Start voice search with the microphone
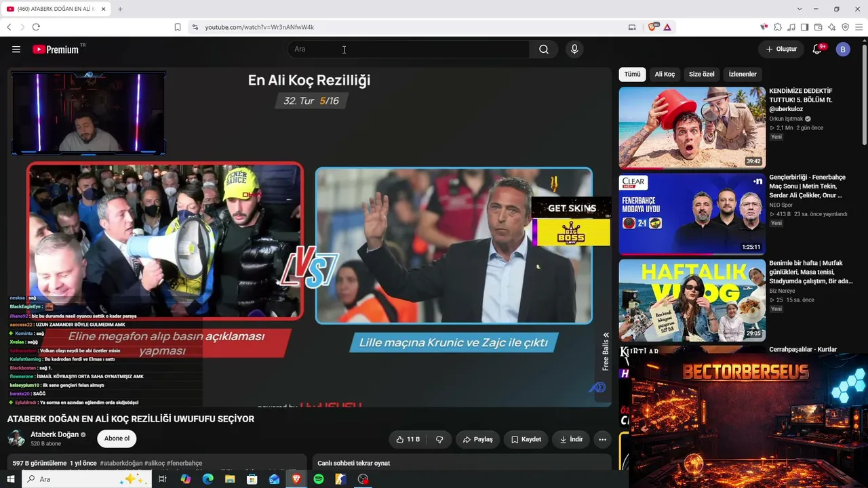The height and width of the screenshot is (488, 868). point(574,49)
